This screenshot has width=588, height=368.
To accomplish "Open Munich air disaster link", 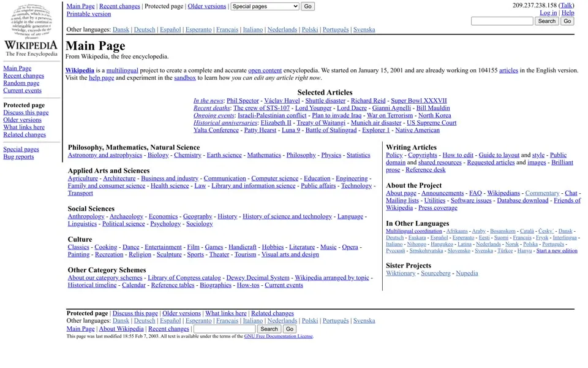I will 376,123.
